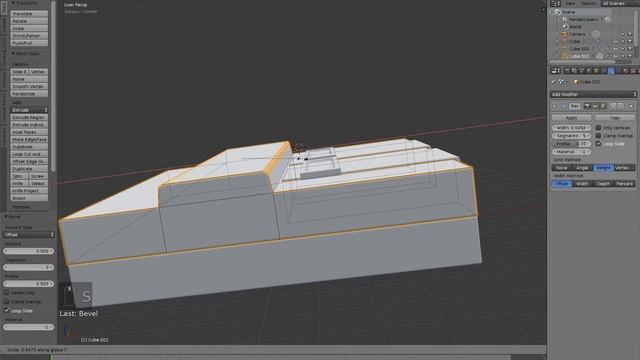
Task: Toggle Loop Slide checkbox in operator panel
Action: pos(7,311)
